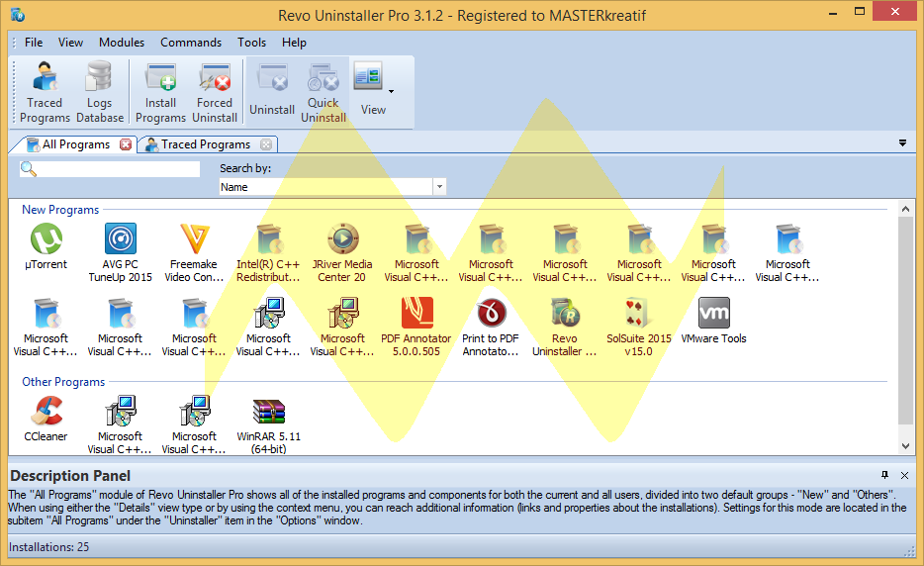Click the program list vertical scrollbar thumb
Image resolution: width=924 pixels, height=566 pixels.
[x=906, y=321]
